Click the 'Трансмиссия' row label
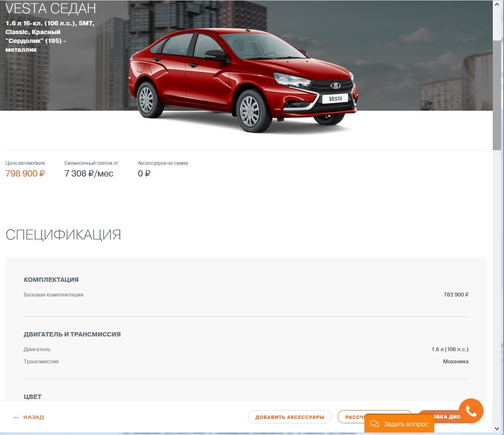504x435 pixels. point(41,361)
